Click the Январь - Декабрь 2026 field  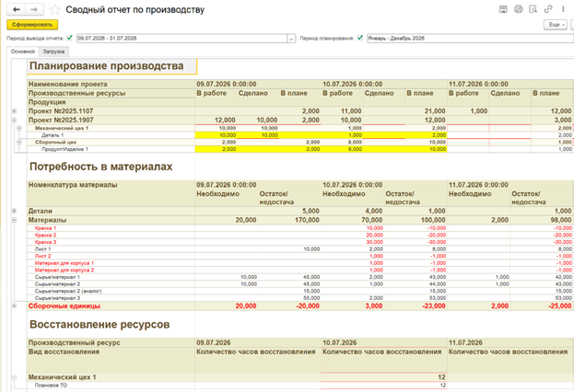[470, 38]
